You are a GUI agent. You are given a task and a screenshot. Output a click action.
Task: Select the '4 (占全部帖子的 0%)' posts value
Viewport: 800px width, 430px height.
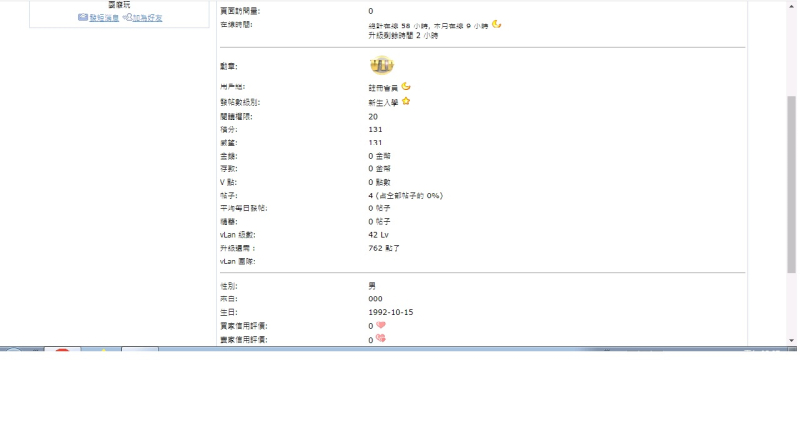click(x=406, y=195)
